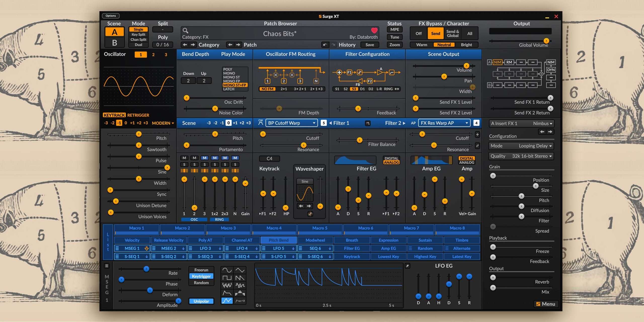Switch to oscillator 2 tab
This screenshot has width=644, height=322.
[x=153, y=55]
